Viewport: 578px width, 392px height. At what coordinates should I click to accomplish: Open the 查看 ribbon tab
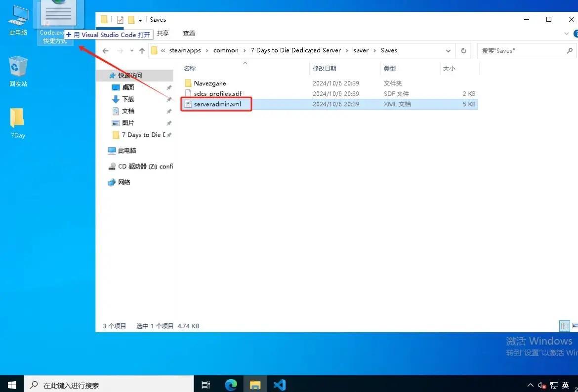(189, 34)
